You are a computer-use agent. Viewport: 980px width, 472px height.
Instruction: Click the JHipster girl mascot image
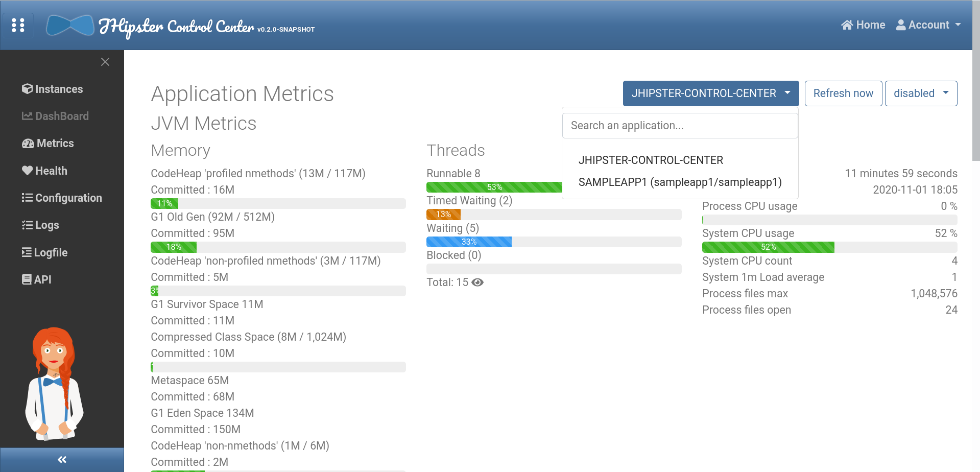click(54, 383)
